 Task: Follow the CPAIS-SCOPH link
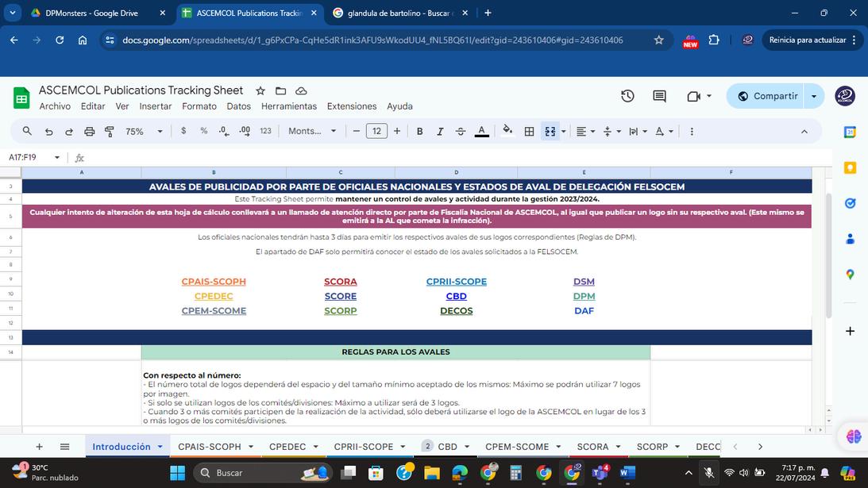pos(214,282)
